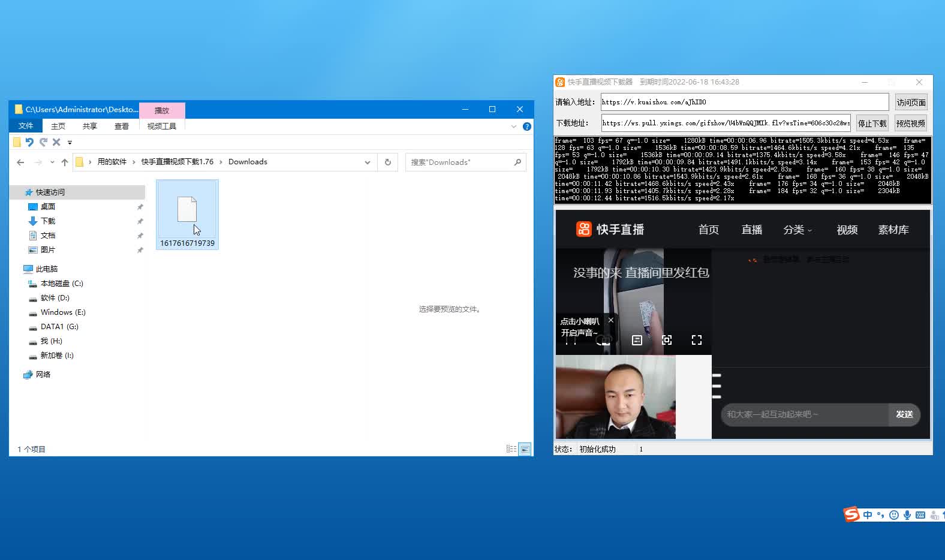Select file 1617616719739 in Downloads
Viewport: 945px width, 560px height.
[187, 215]
